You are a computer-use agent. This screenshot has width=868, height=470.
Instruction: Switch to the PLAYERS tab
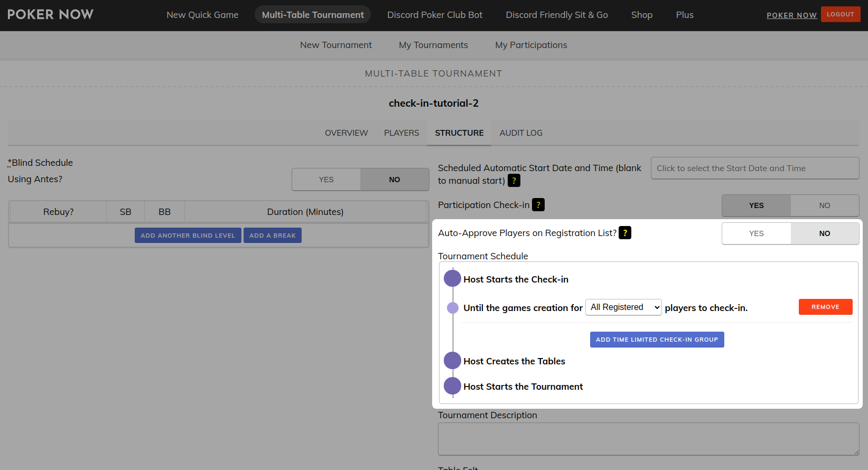[x=402, y=133]
